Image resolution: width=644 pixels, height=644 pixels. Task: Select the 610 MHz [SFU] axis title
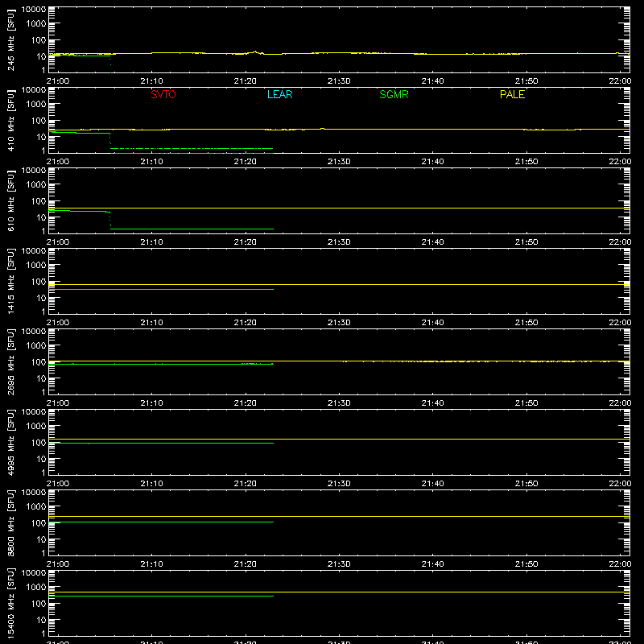(x=10, y=200)
